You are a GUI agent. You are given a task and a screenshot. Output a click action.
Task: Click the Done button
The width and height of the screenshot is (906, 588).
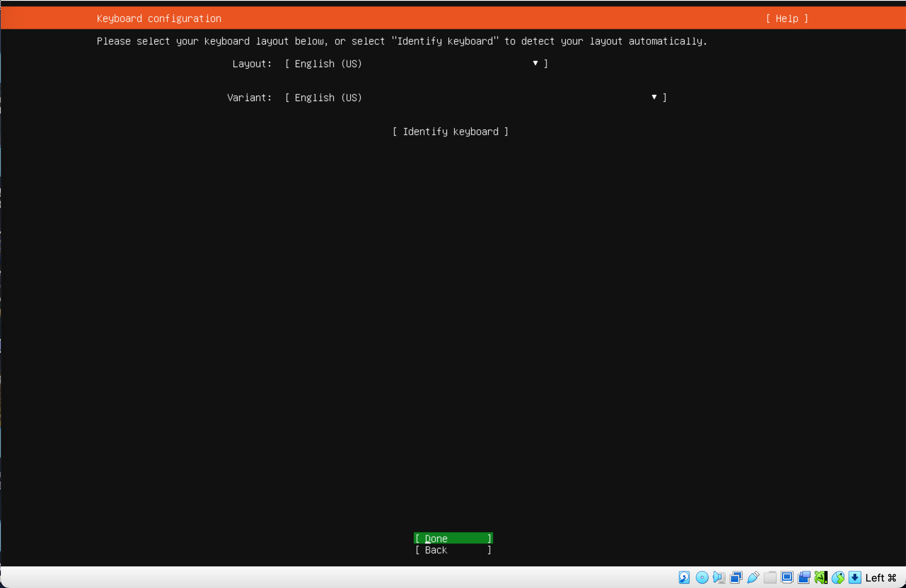point(453,538)
